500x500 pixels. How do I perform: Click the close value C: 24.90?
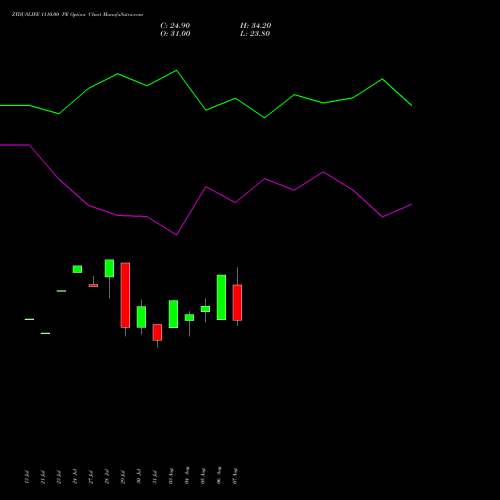[175, 26]
